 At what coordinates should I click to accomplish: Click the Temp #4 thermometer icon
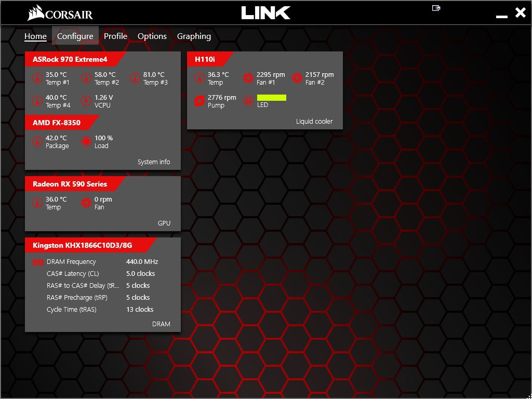(x=37, y=101)
